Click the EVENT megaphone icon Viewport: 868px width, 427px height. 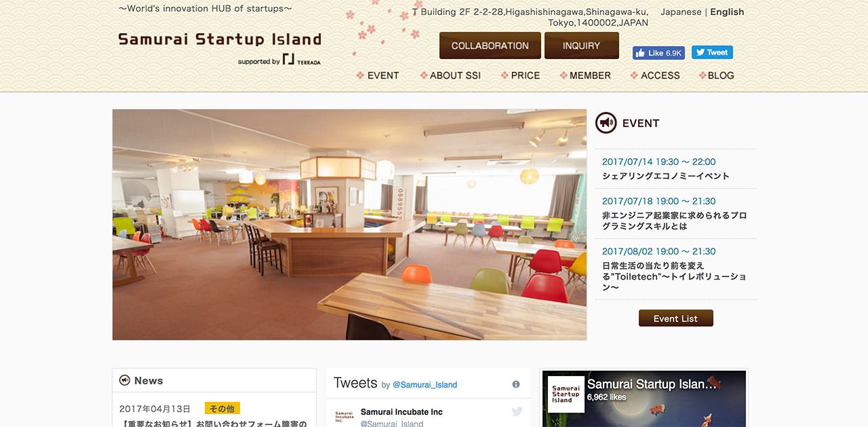(x=606, y=123)
